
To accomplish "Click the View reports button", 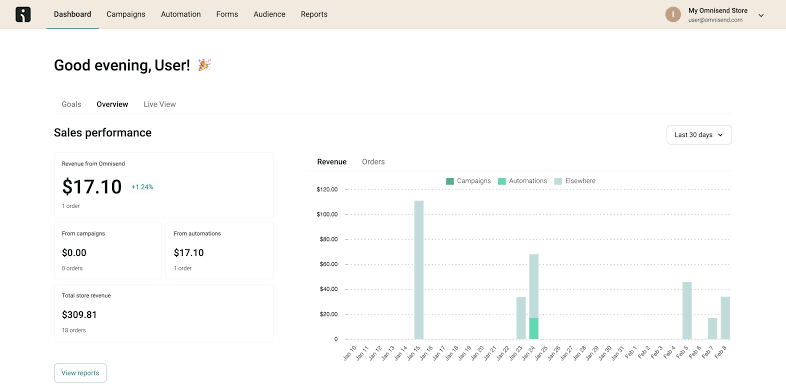I will (80, 373).
